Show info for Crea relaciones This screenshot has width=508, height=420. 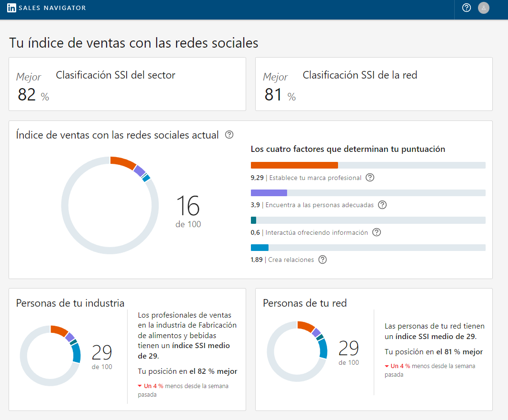(x=322, y=260)
